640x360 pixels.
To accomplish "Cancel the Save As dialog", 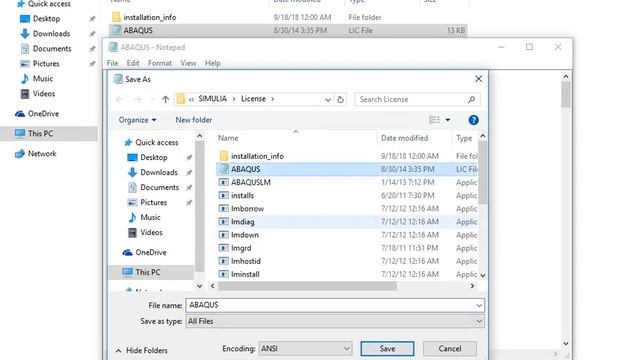I will point(449,349).
